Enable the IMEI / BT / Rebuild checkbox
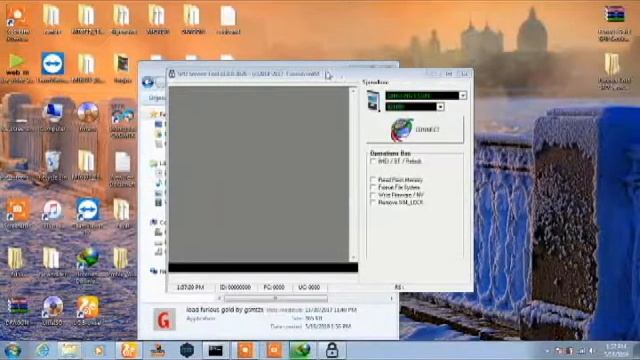Screen dimensions: 640x360 (373, 161)
